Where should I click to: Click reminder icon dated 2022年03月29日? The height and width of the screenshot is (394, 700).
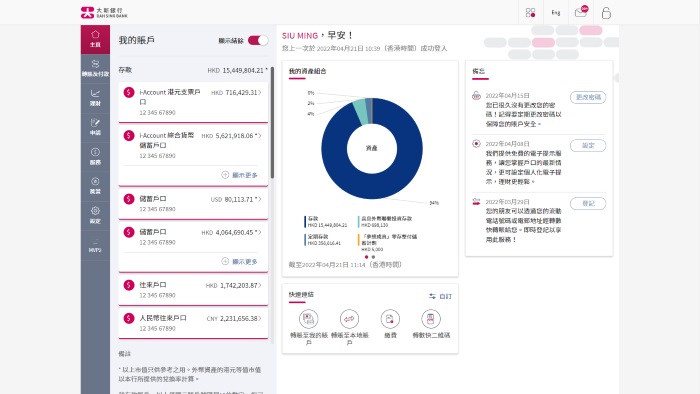click(x=476, y=202)
